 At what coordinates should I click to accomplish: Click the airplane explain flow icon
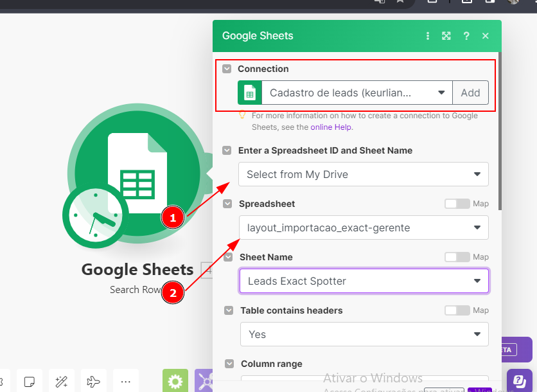(x=94, y=381)
